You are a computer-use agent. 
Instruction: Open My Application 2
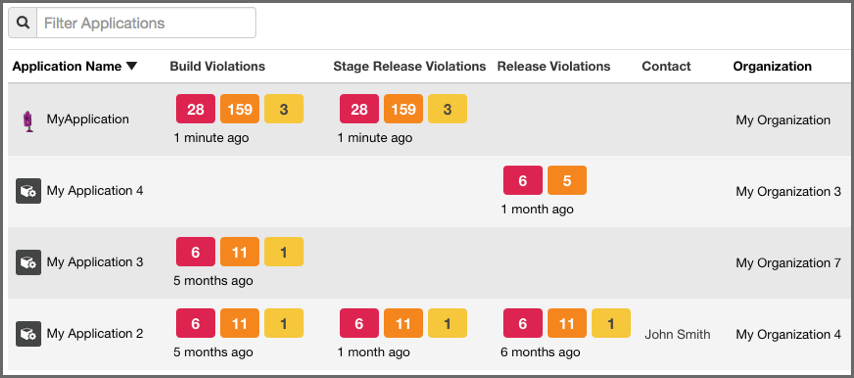point(95,334)
